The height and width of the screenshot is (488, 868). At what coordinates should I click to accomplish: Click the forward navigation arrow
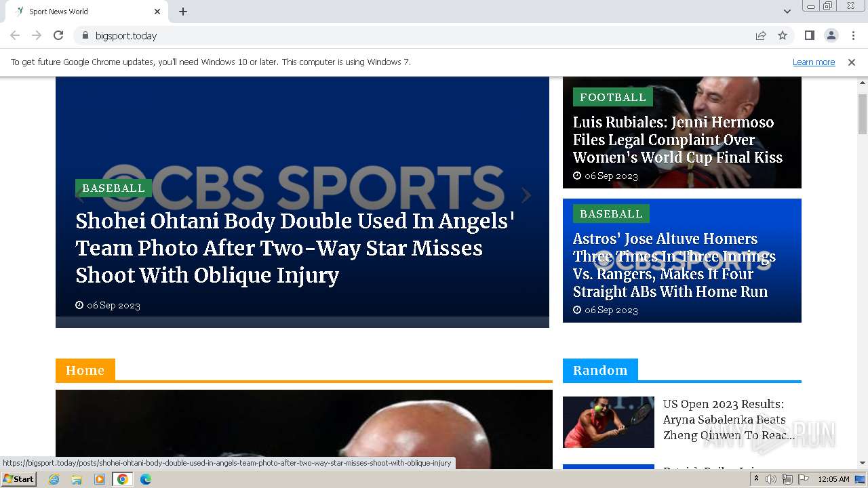(x=37, y=35)
